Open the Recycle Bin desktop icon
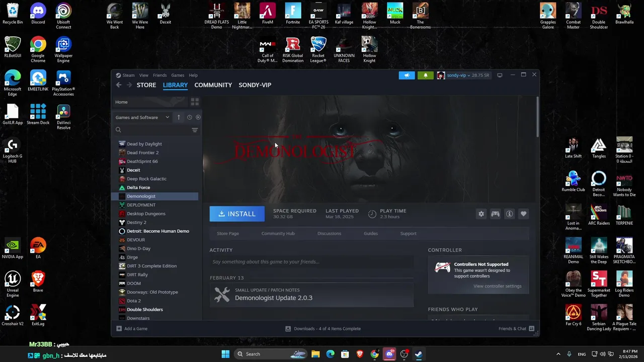Image resolution: width=644 pixels, height=362 pixels. pyautogui.click(x=13, y=14)
